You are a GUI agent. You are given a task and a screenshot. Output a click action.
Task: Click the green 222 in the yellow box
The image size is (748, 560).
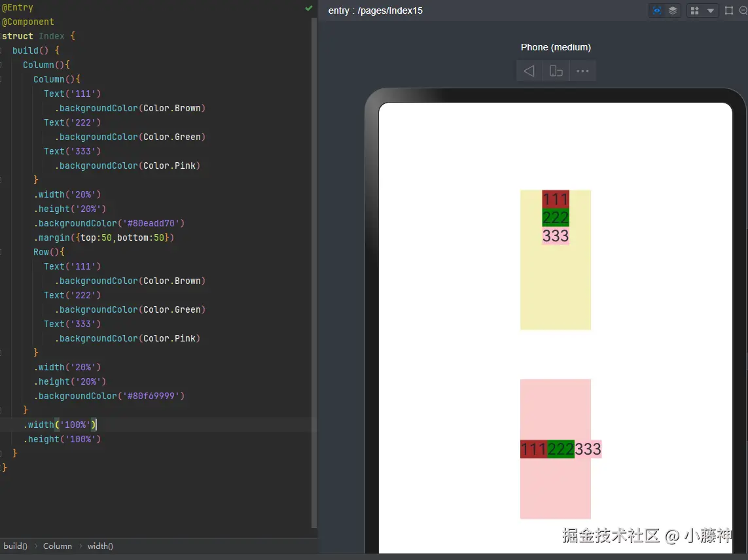tap(556, 217)
